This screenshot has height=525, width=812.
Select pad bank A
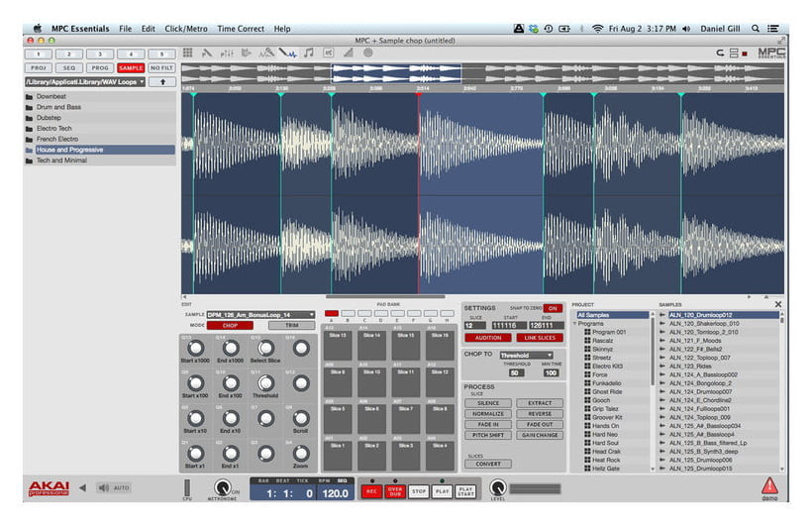[332, 314]
